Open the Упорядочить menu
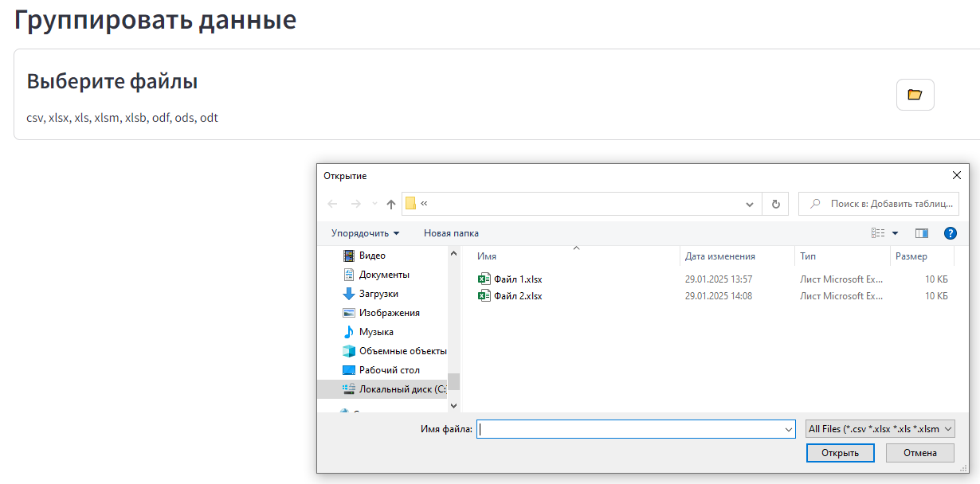 click(x=365, y=233)
